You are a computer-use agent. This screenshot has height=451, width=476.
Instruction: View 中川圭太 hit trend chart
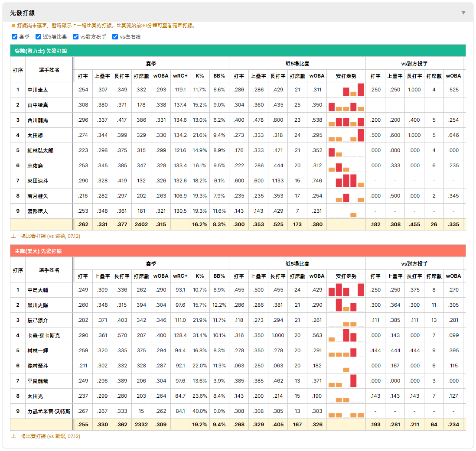click(x=346, y=90)
